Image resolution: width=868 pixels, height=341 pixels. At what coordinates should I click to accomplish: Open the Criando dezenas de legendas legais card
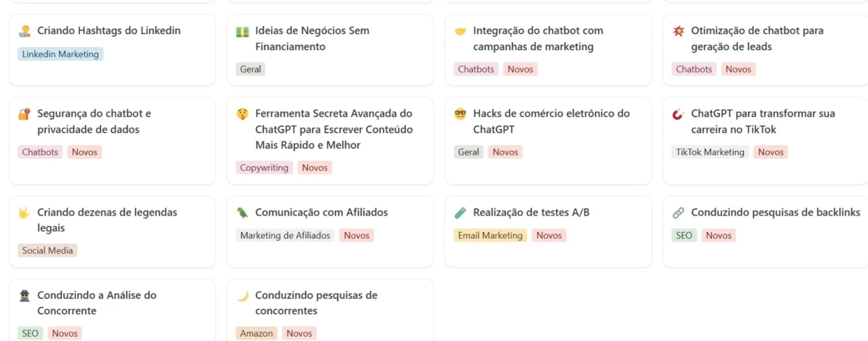(107, 220)
